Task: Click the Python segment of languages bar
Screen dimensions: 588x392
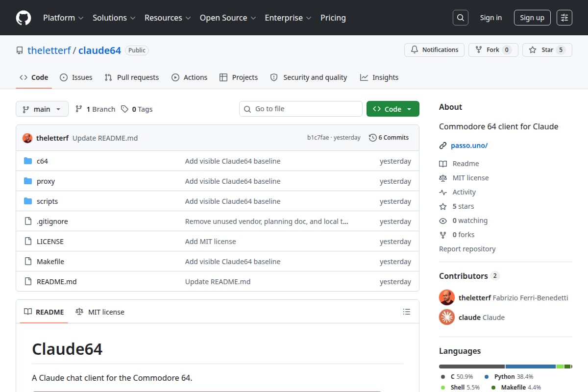Action: click(x=531, y=367)
